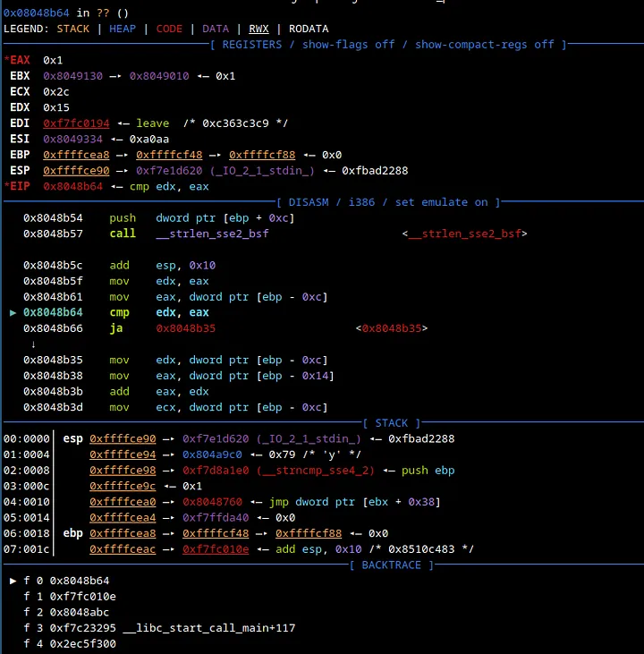Select the call __strlen_sse2_bsf instruction
This screenshot has height=654, width=644.
coord(189,234)
